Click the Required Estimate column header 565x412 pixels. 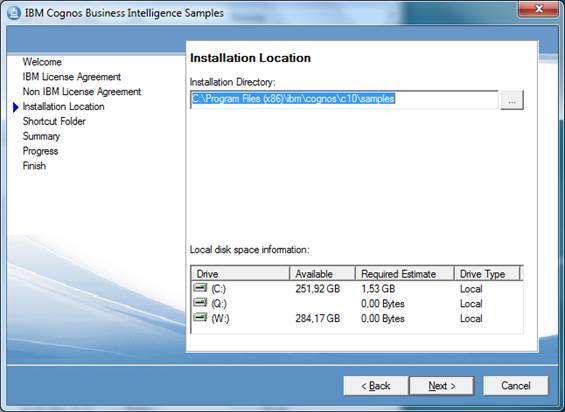[404, 274]
